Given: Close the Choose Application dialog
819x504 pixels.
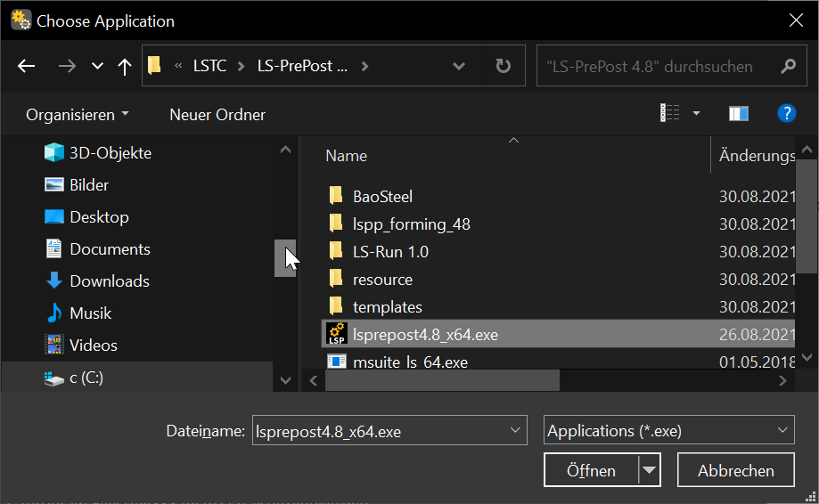Looking at the screenshot, I should click(796, 20).
